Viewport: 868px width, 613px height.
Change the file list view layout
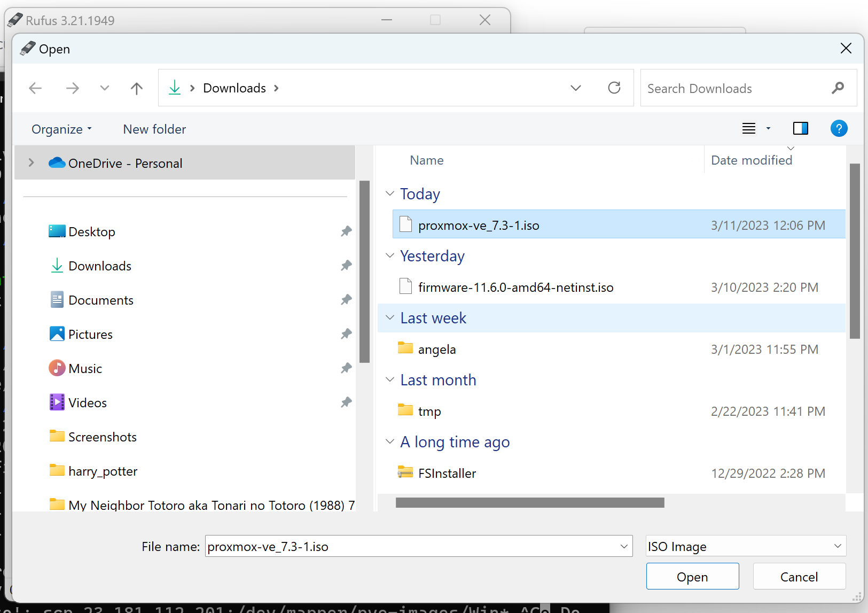click(749, 129)
